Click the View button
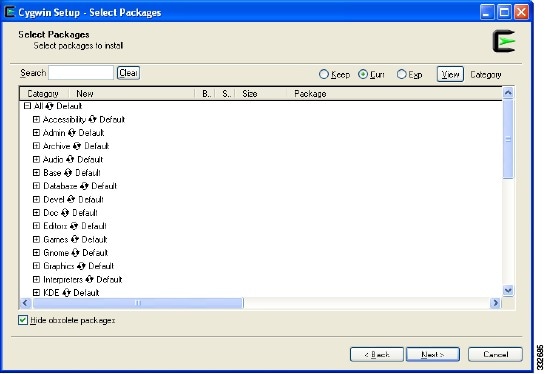 pos(450,74)
